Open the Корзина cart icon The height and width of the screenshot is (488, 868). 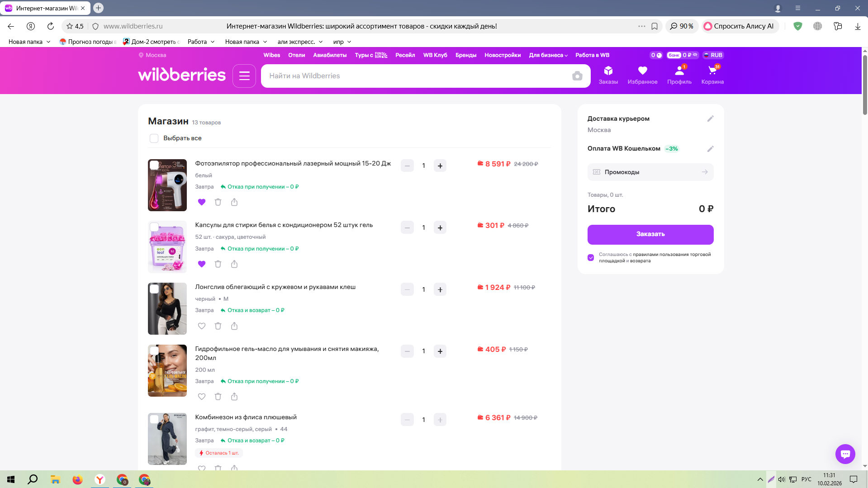(712, 75)
